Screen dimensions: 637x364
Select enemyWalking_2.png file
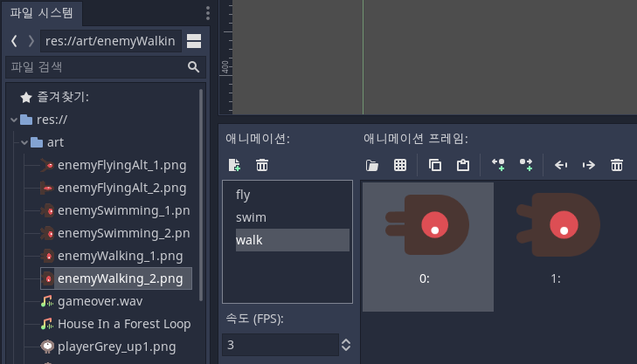(116, 278)
